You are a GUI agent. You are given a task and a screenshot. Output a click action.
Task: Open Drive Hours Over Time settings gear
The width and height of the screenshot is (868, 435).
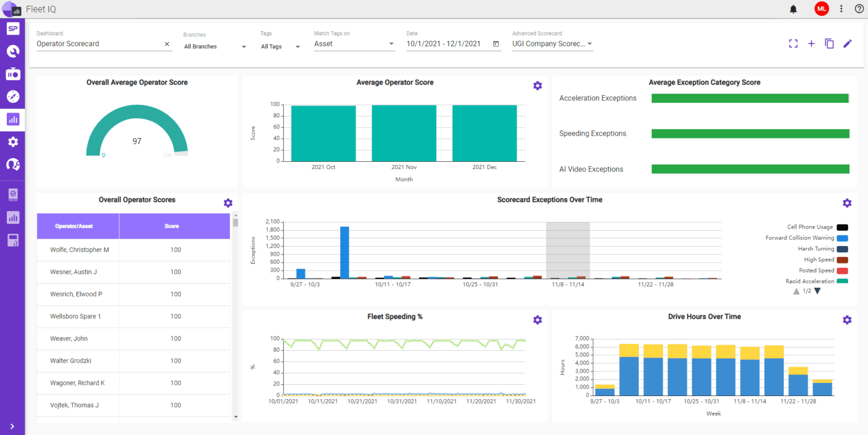click(847, 320)
